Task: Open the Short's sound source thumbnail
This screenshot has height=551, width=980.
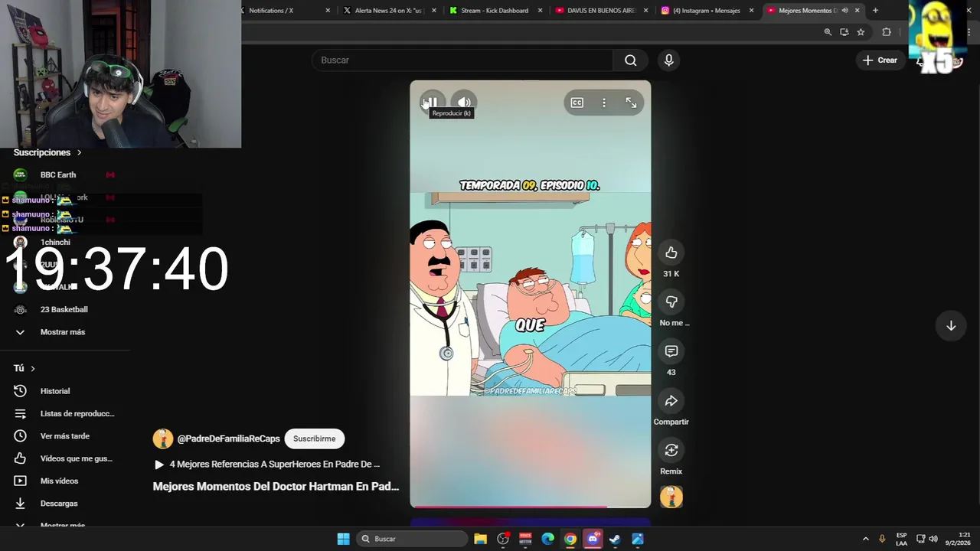Action: pyautogui.click(x=671, y=497)
